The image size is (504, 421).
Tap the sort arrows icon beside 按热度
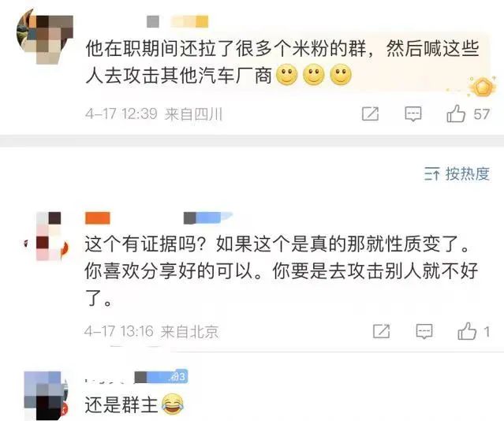click(x=431, y=174)
